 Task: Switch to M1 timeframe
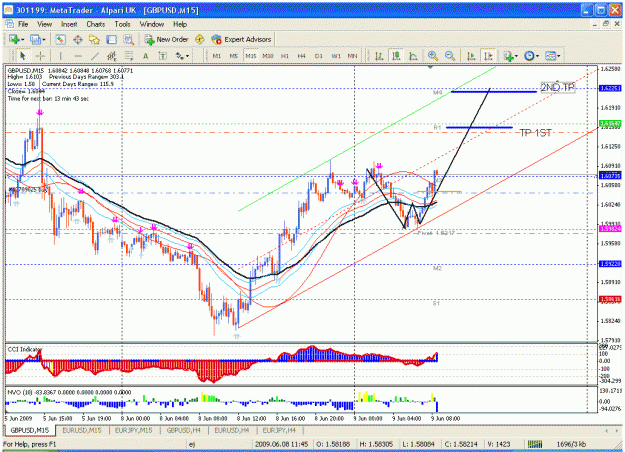pos(216,56)
